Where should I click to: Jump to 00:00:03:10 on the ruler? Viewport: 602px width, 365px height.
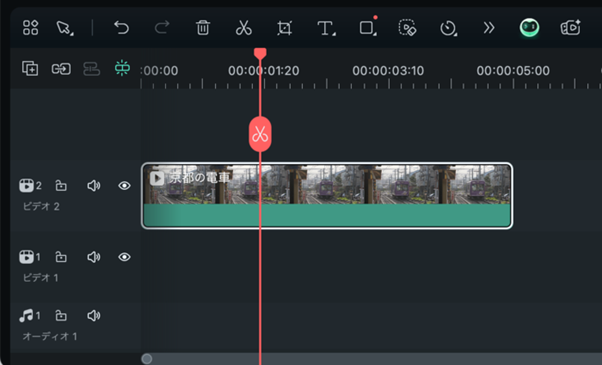[388, 71]
